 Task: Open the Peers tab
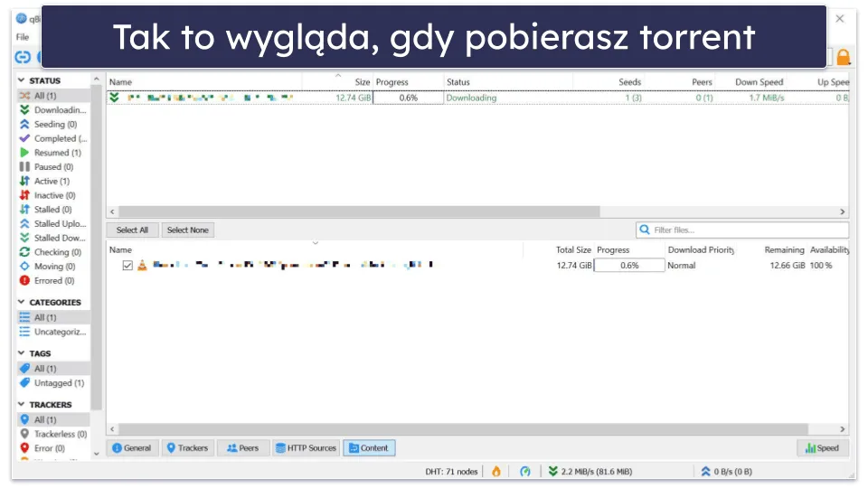coord(242,448)
